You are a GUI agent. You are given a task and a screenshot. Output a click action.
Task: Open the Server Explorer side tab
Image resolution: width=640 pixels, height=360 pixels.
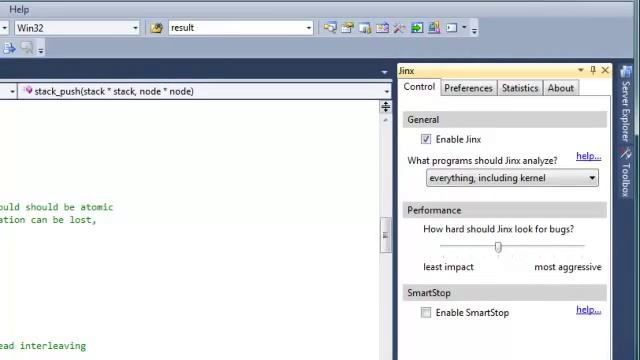[x=625, y=104]
